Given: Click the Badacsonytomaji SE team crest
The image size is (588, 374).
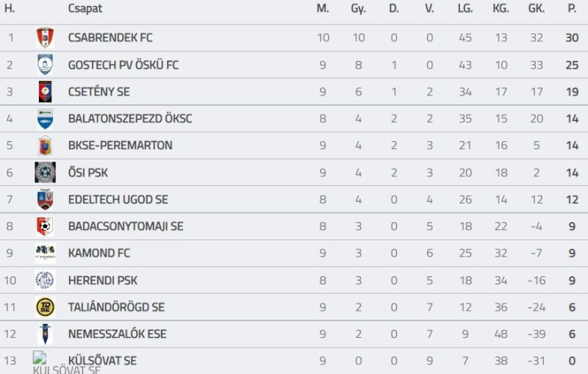Looking at the screenshot, I should click(x=45, y=226).
